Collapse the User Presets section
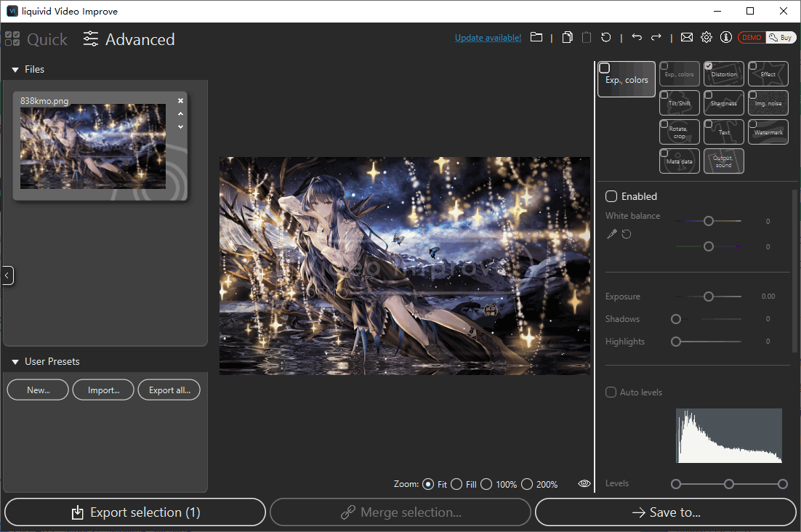 pos(15,362)
